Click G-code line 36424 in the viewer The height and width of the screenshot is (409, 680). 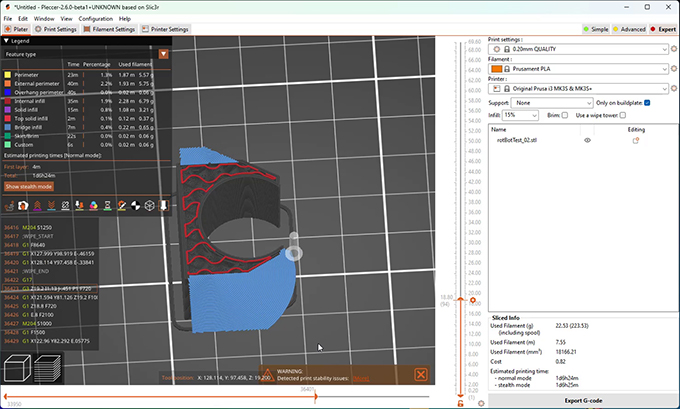click(50, 297)
